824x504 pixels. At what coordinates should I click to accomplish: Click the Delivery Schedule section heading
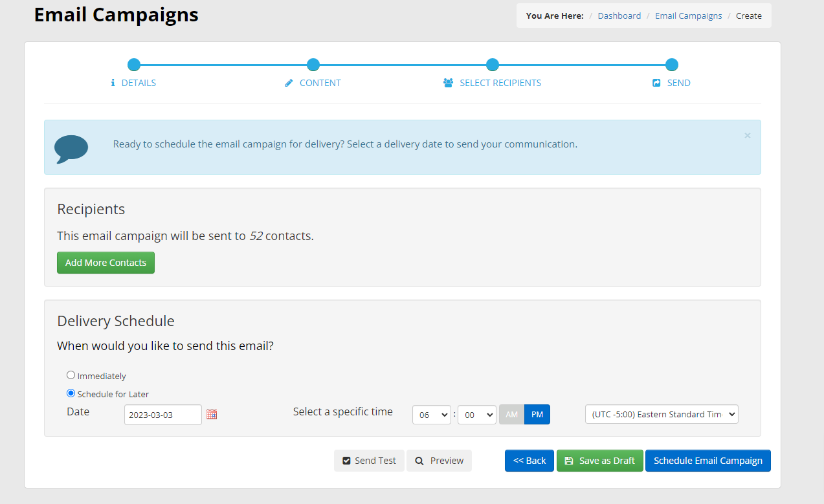click(x=116, y=322)
